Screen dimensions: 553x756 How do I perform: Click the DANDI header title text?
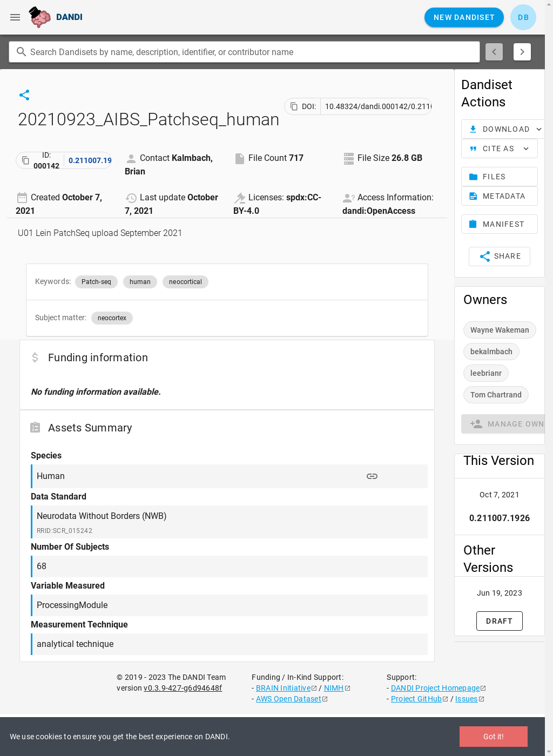[x=69, y=17]
